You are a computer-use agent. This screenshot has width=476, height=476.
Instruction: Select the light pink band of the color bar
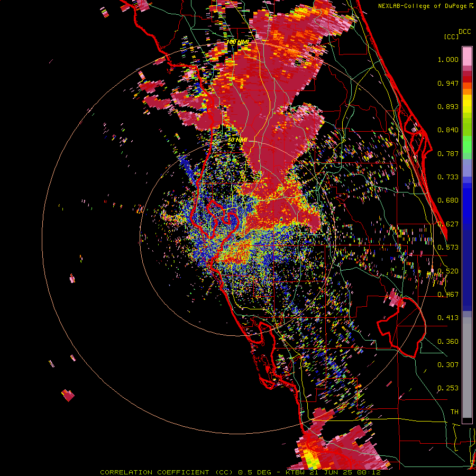pos(467,56)
